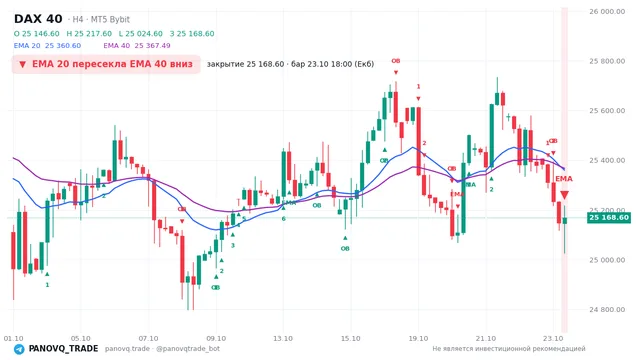Click the 15.10 date axis label
This screenshot has width=640, height=360.
(351, 338)
